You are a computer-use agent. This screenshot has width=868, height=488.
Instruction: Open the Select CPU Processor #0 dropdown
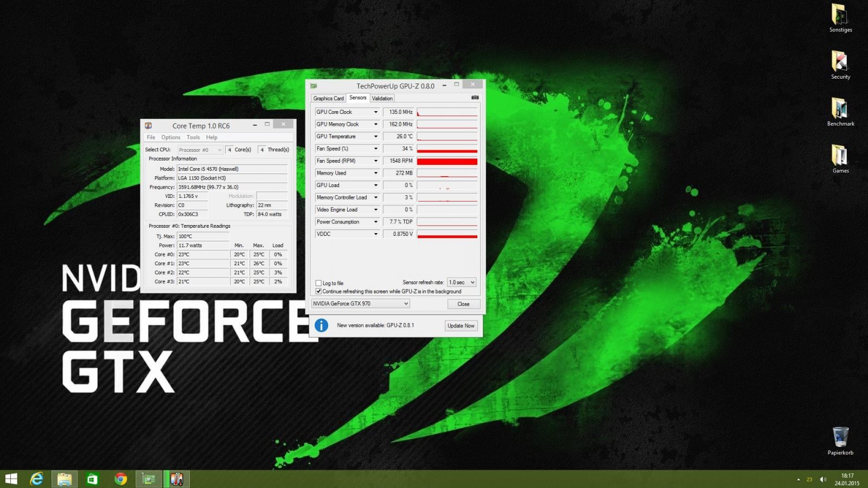200,150
